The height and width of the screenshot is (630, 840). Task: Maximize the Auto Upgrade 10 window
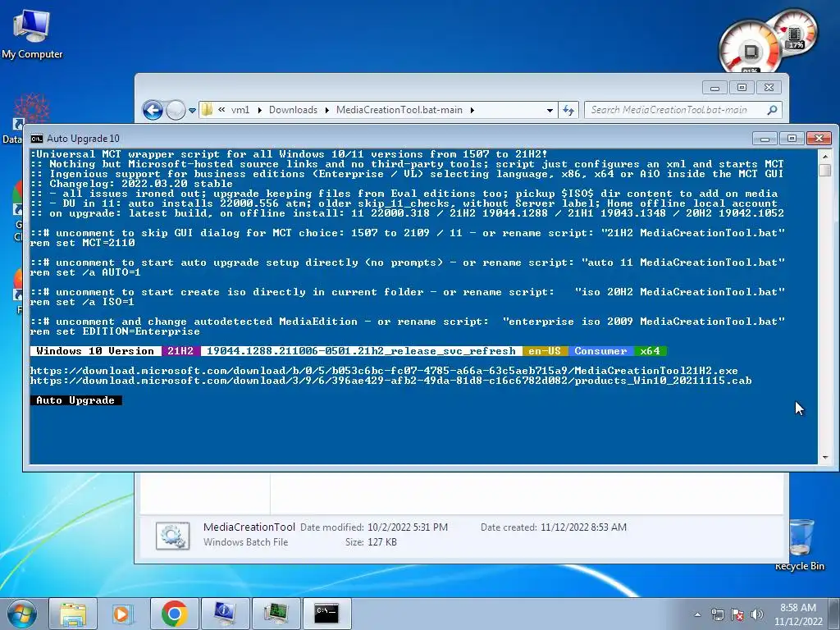point(792,139)
